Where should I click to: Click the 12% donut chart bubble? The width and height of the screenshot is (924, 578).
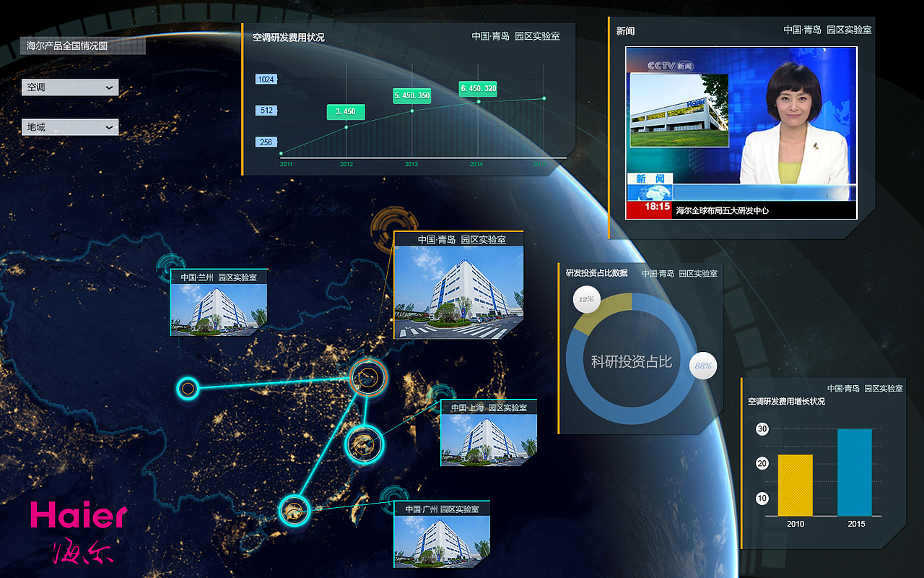coord(585,299)
